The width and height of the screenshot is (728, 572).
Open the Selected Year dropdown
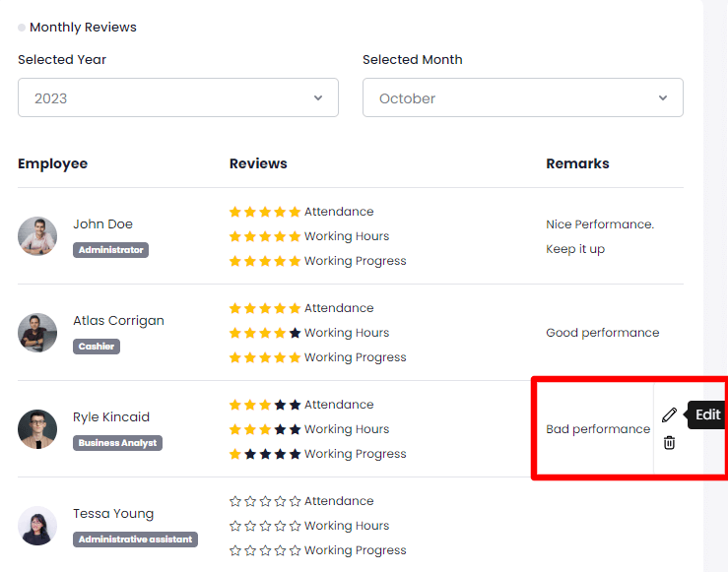click(x=177, y=98)
